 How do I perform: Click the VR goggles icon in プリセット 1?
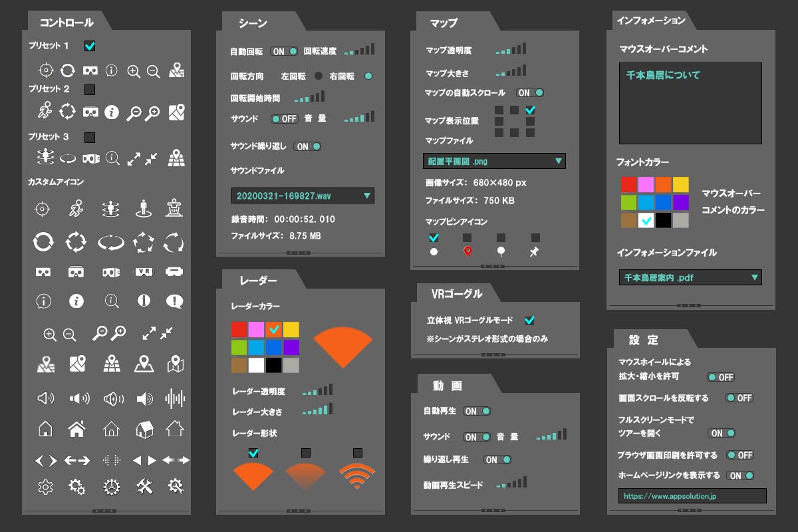coord(90,70)
